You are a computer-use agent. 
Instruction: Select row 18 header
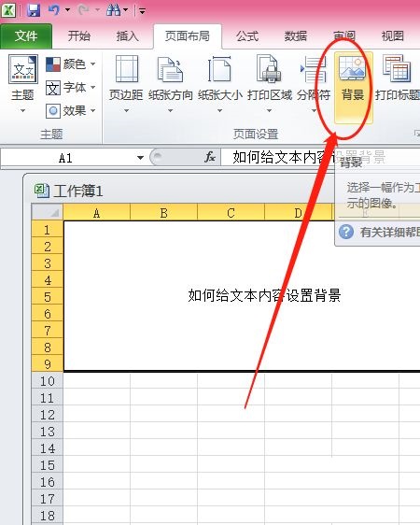(48, 516)
